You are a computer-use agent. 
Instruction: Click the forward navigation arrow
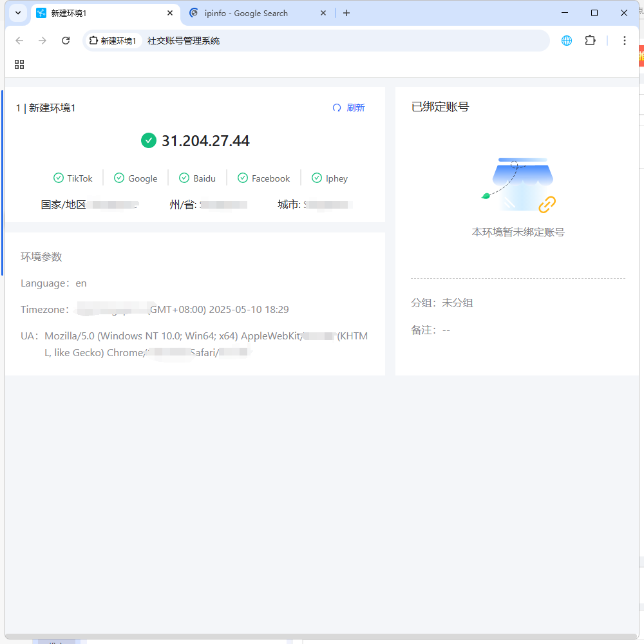coord(43,41)
